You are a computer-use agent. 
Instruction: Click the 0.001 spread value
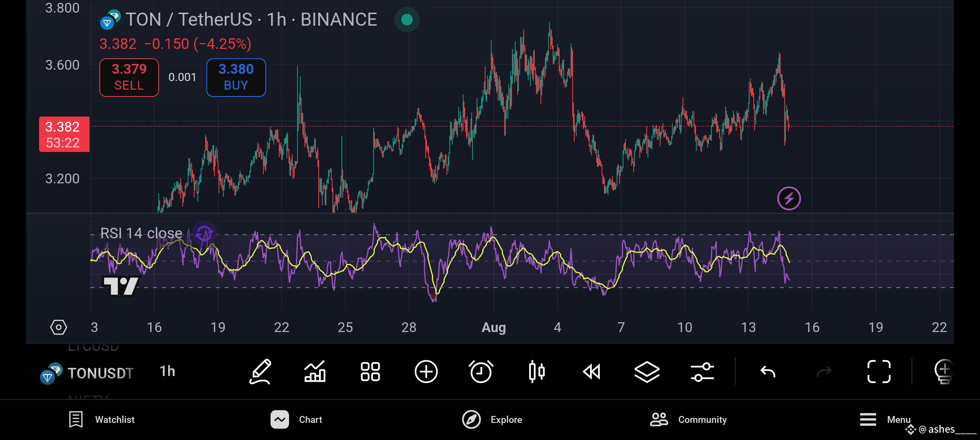(182, 77)
